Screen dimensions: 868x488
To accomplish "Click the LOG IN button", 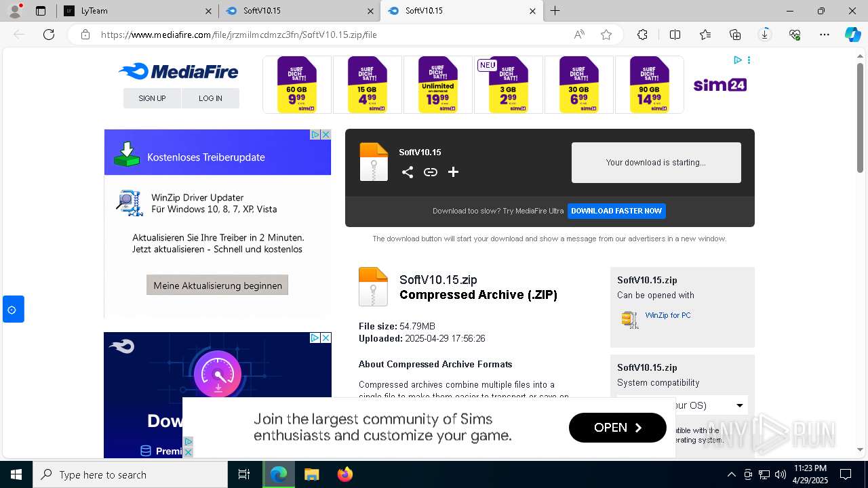I will tap(210, 98).
